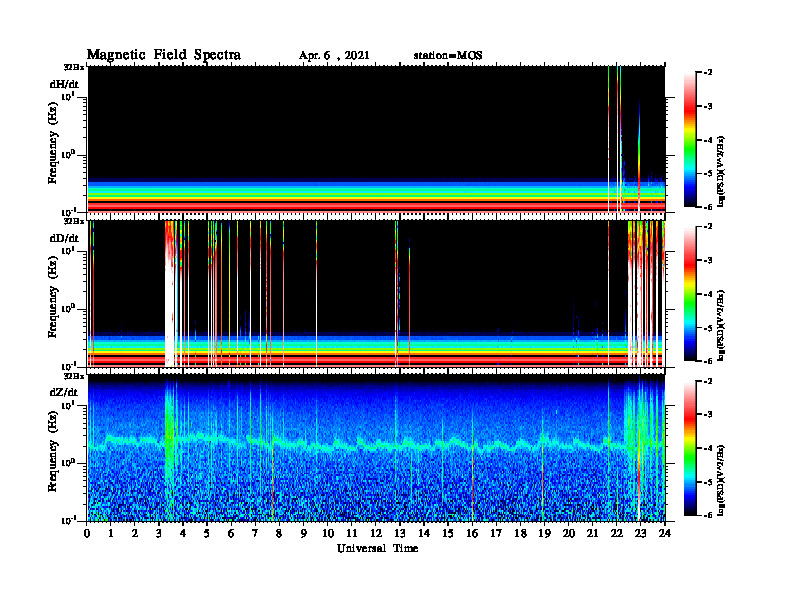Click the 'Magnetic Field Spectra' title
Image resolution: width=792 pixels, height=612 pixels.
tap(164, 55)
